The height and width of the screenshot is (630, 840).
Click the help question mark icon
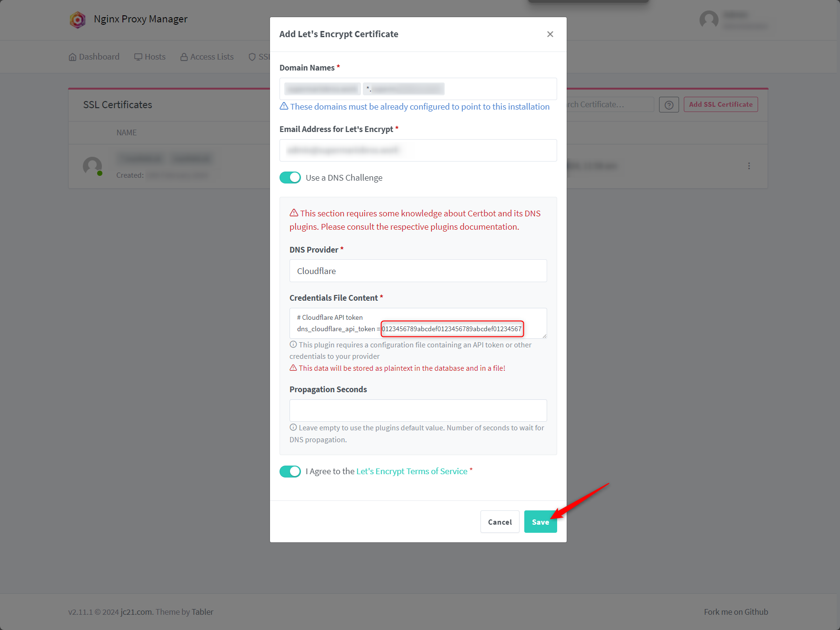(x=669, y=105)
